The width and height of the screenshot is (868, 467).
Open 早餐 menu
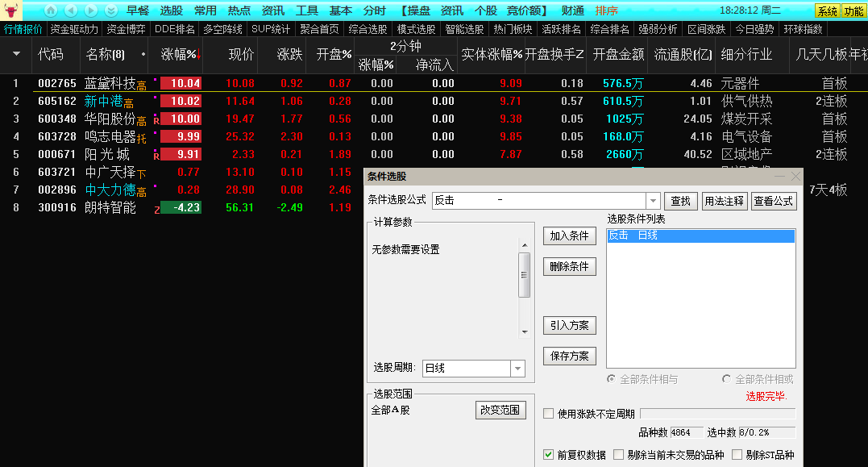[138, 10]
